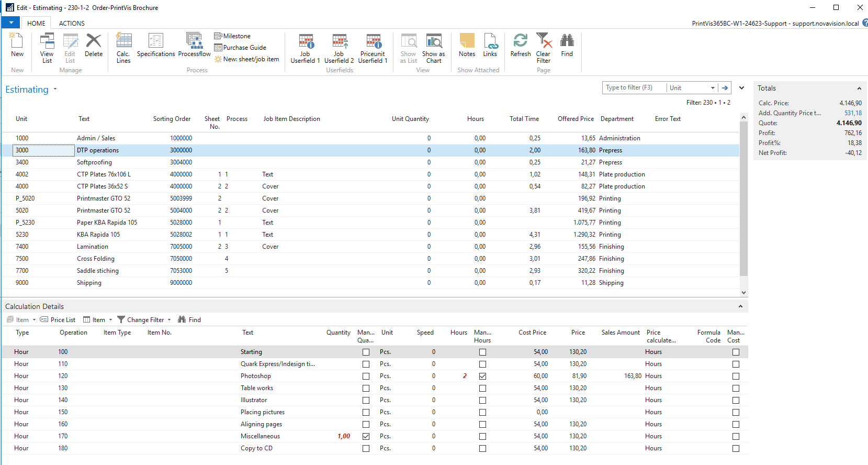Collapse the Totals panel
The width and height of the screenshot is (868, 465).
(x=859, y=88)
